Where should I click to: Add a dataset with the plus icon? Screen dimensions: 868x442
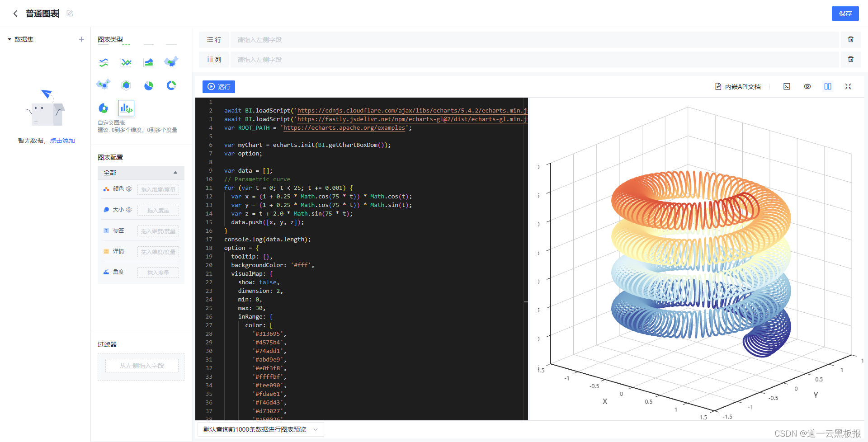(81, 39)
